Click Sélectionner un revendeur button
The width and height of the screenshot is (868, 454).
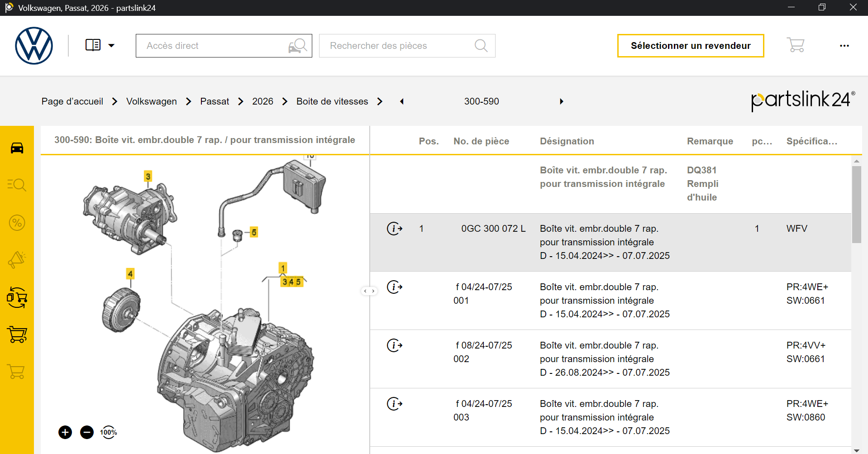pyautogui.click(x=691, y=46)
